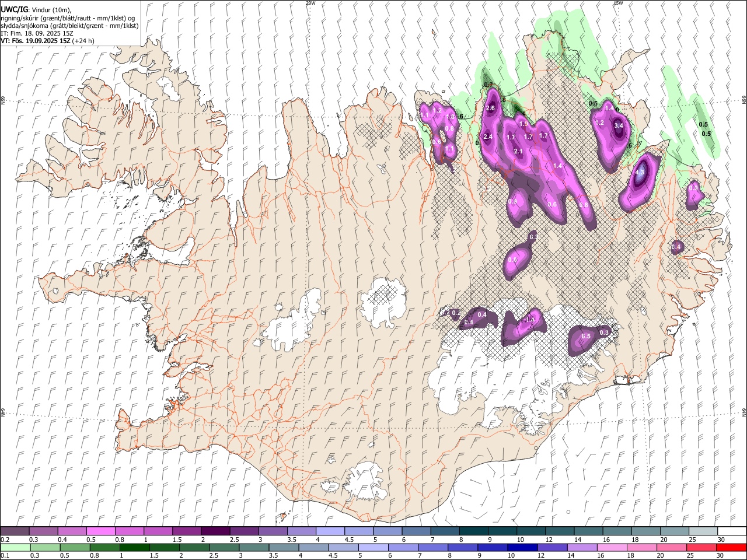Click the 'UWC/IG: Vindur (10m)' title line
The width and height of the screenshot is (747, 560).
pos(36,9)
